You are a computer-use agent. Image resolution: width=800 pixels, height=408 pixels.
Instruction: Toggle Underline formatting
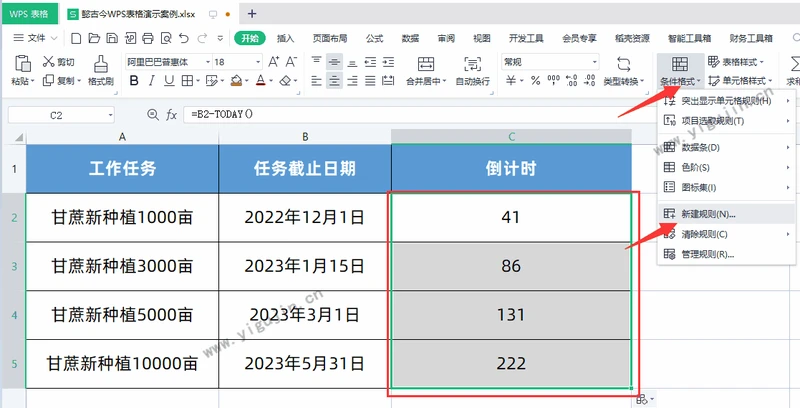coord(169,81)
